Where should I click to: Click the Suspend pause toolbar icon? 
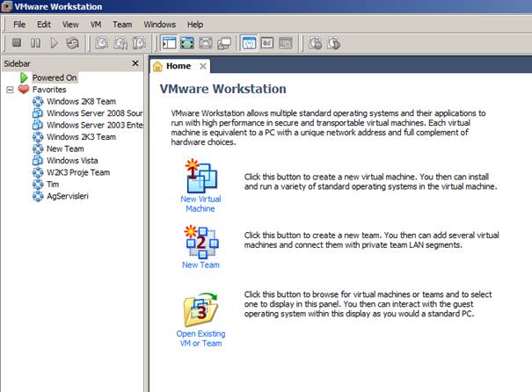pyautogui.click(x=36, y=42)
